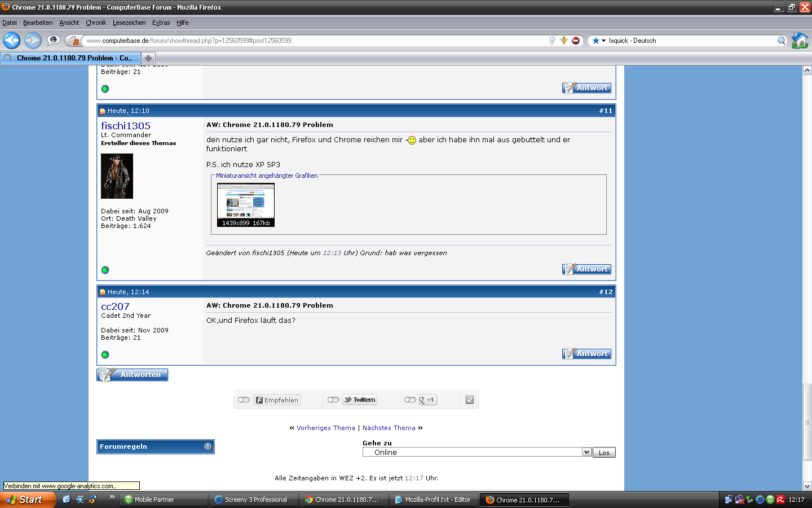Open Mozilla-Profil.txt Editor from taskbar
Image resolution: width=812 pixels, height=508 pixels.
[x=435, y=500]
